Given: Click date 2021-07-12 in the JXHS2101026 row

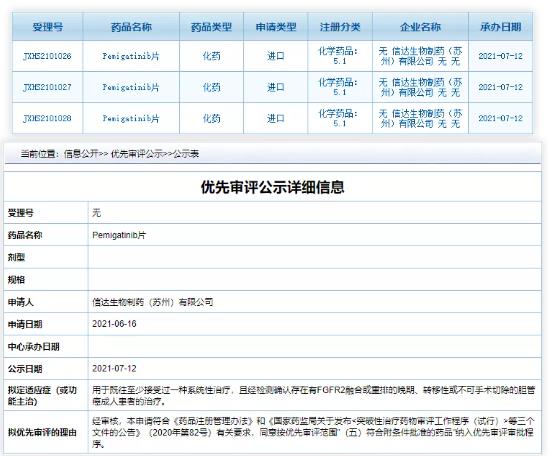Looking at the screenshot, I should tap(500, 56).
